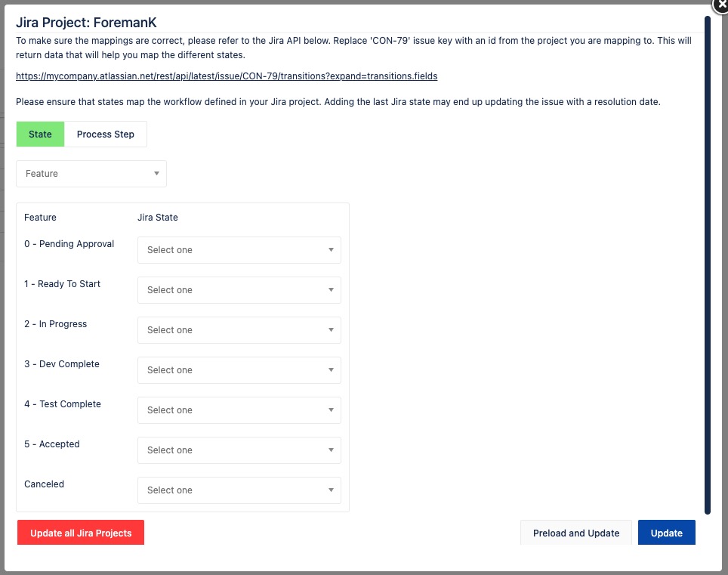Click arrow icon on Feature type selector
728x575 pixels.
pos(156,174)
